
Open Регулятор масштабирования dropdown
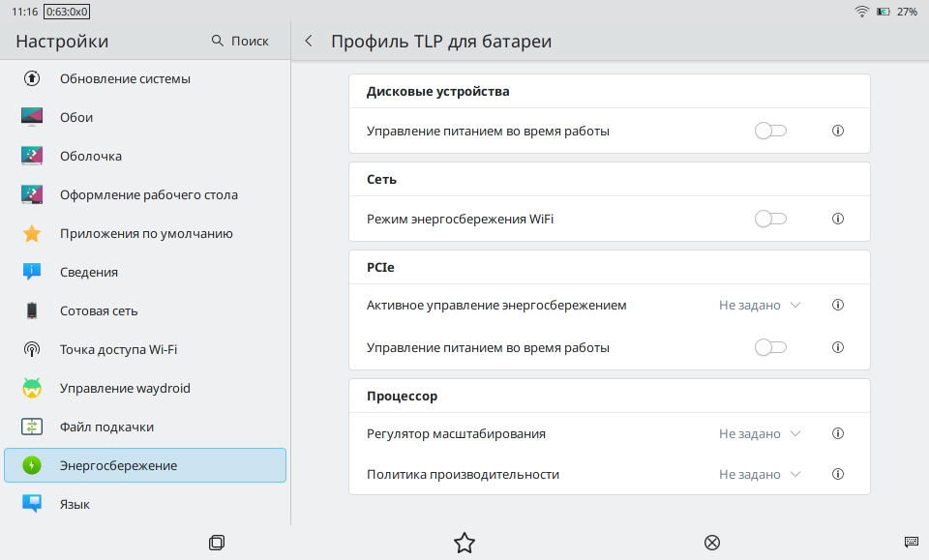coord(760,433)
